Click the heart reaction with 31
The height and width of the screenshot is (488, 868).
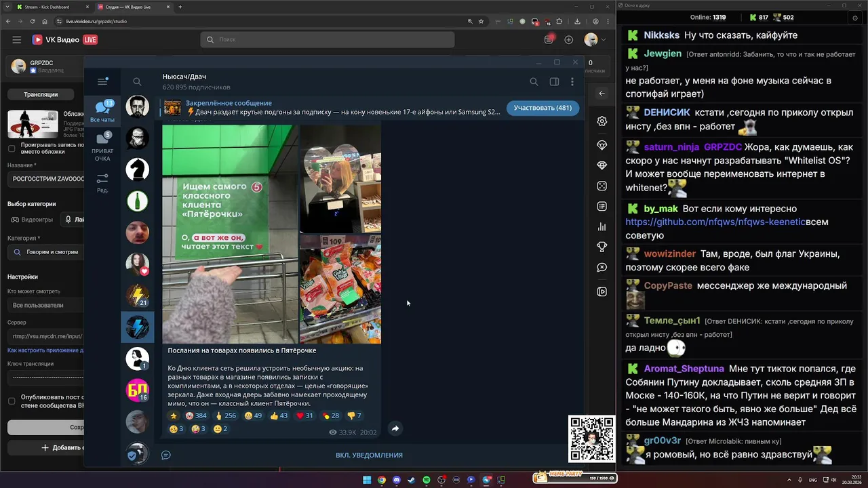(x=304, y=415)
